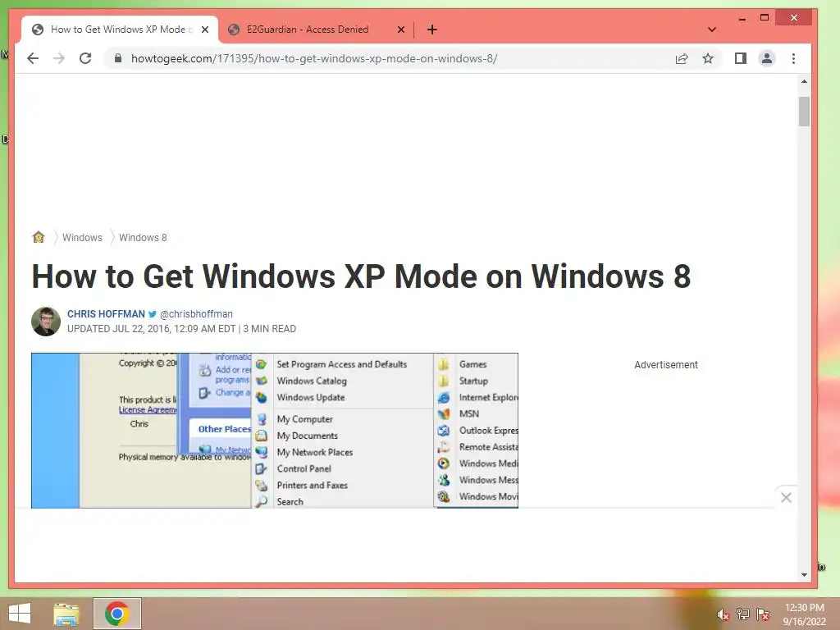Click the muted volume tray icon
Viewport: 840px width, 630px height.
click(x=723, y=614)
